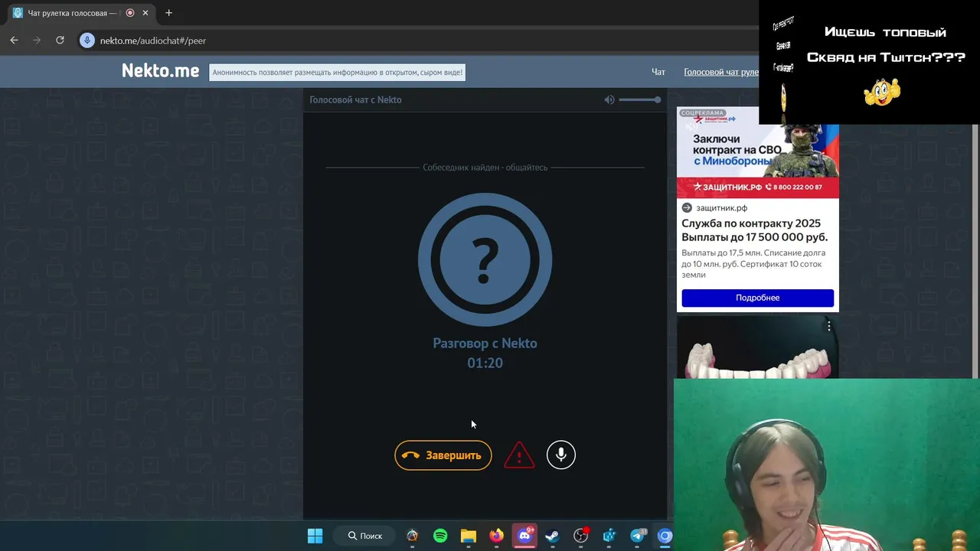The width and height of the screenshot is (980, 551).
Task: Open the Голосовой чат рулетка link
Action: pyautogui.click(x=721, y=72)
